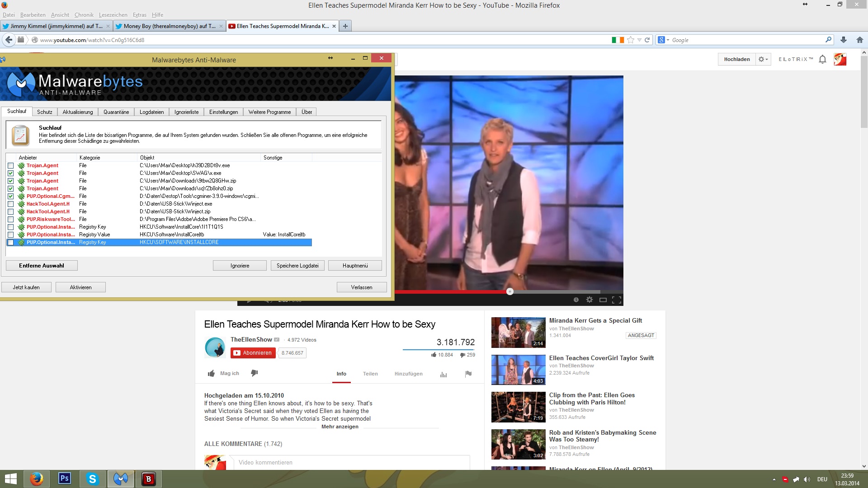Click the YouTube notifications bell icon
This screenshot has height=488, width=868.
click(x=822, y=59)
